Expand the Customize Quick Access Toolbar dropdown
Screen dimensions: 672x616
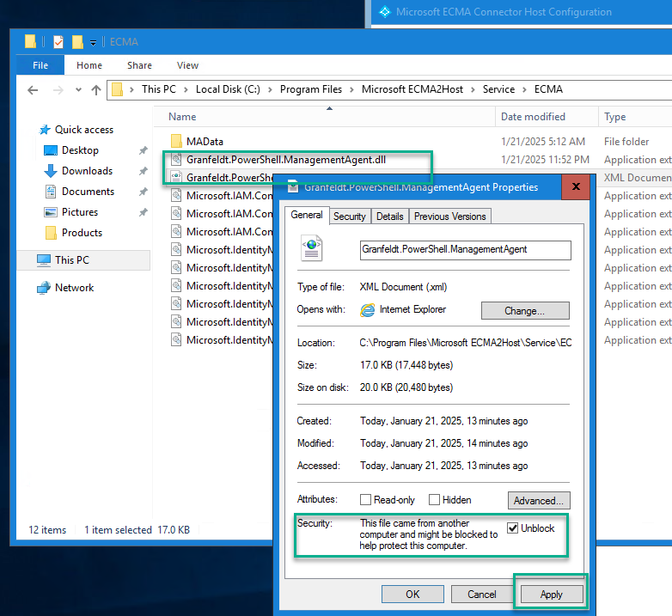[x=93, y=42]
